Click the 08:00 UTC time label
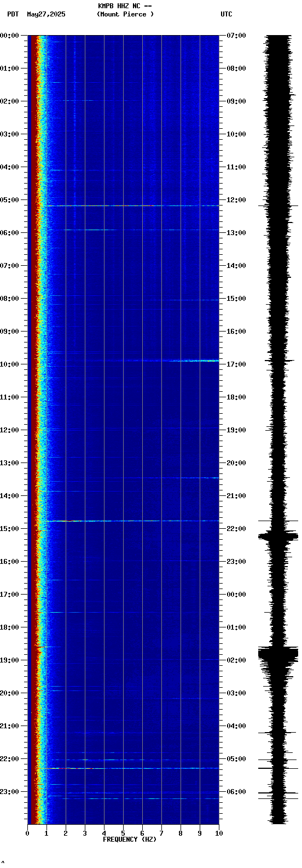This screenshot has height=868, width=302. (236, 68)
